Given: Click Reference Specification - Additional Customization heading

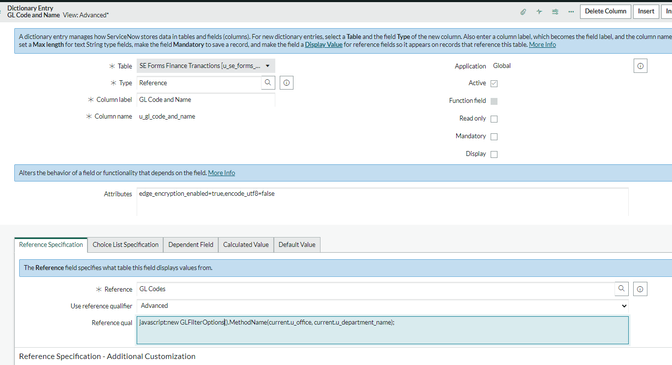Looking at the screenshot, I should [107, 356].
